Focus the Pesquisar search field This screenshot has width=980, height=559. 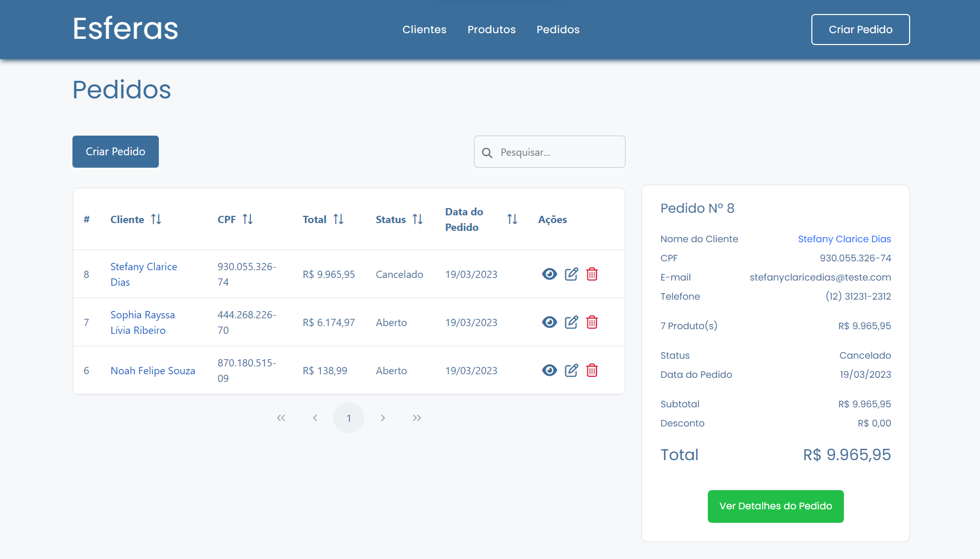[550, 152]
